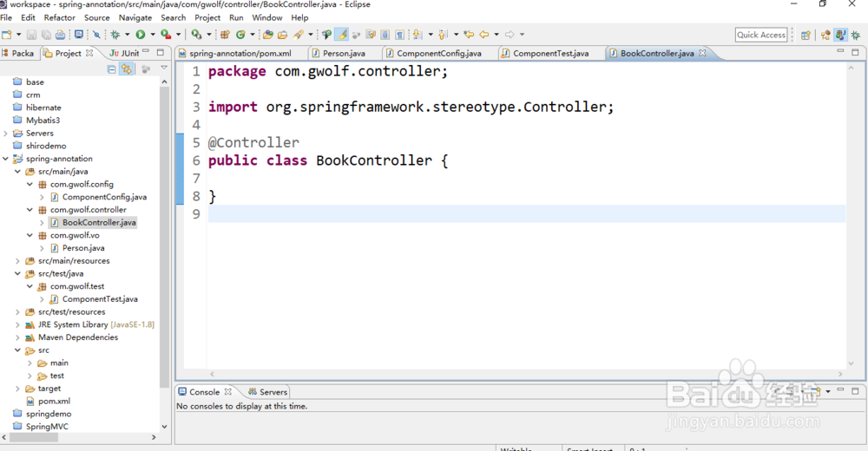
Task: Switch to Servers tab in bottom panel
Action: click(267, 392)
